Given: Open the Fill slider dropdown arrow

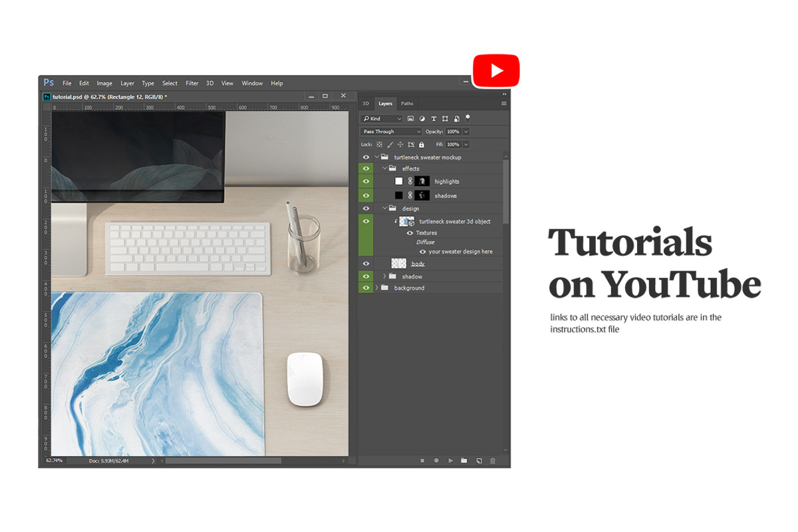Looking at the screenshot, I should [465, 144].
